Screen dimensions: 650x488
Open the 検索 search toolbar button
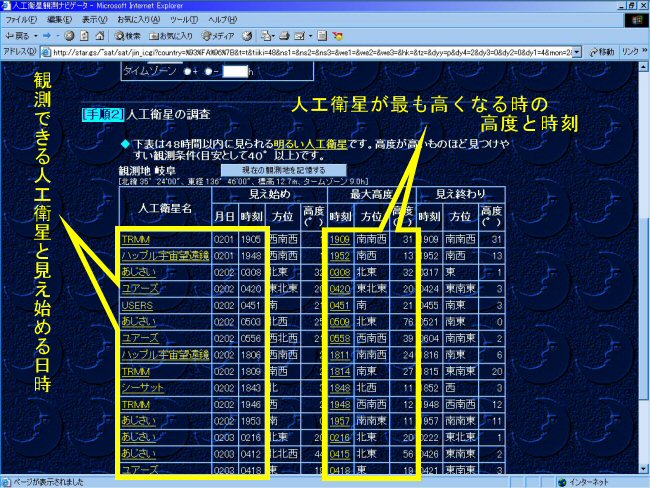[128, 36]
